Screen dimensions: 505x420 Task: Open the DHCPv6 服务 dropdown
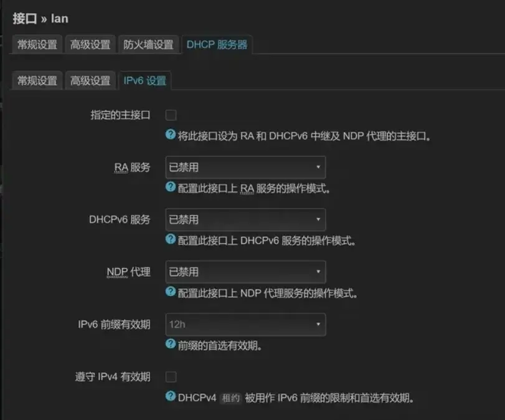point(245,219)
